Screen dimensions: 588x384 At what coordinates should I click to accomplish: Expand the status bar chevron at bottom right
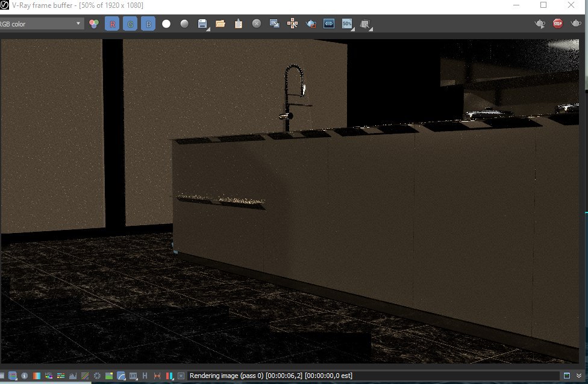click(579, 376)
